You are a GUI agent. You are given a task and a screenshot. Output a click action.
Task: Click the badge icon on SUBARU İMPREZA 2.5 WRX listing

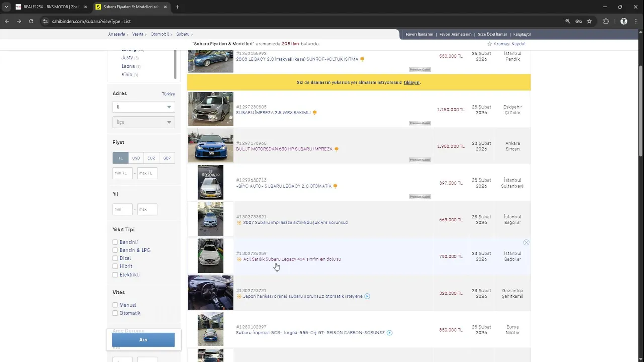pyautogui.click(x=315, y=113)
